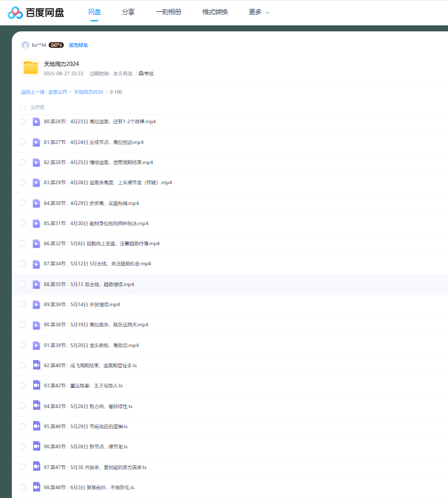The image size is (448, 498).
Task: Tick checkbox for 95.第46节 file
Action: [x=22, y=426]
